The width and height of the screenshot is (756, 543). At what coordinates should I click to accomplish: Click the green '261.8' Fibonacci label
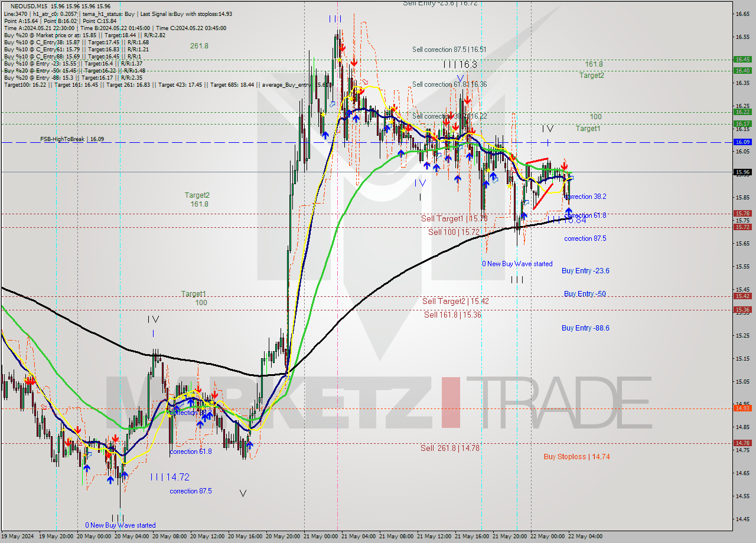[199, 45]
